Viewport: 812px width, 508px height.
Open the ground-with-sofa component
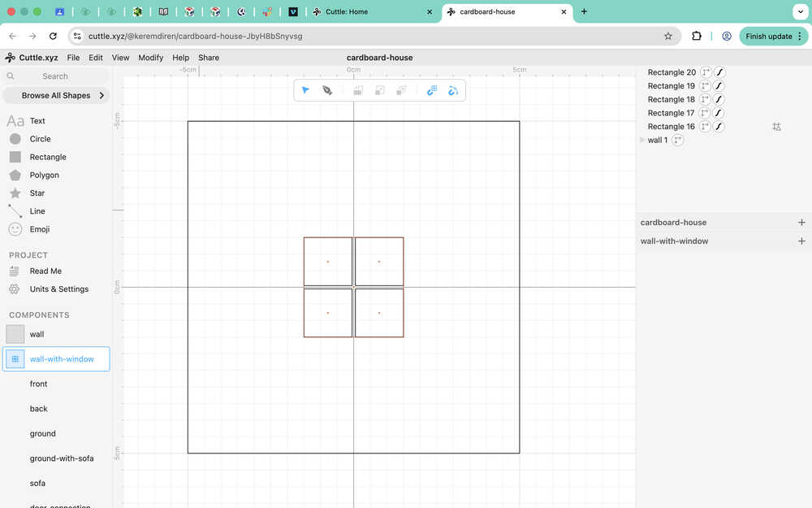tap(62, 458)
